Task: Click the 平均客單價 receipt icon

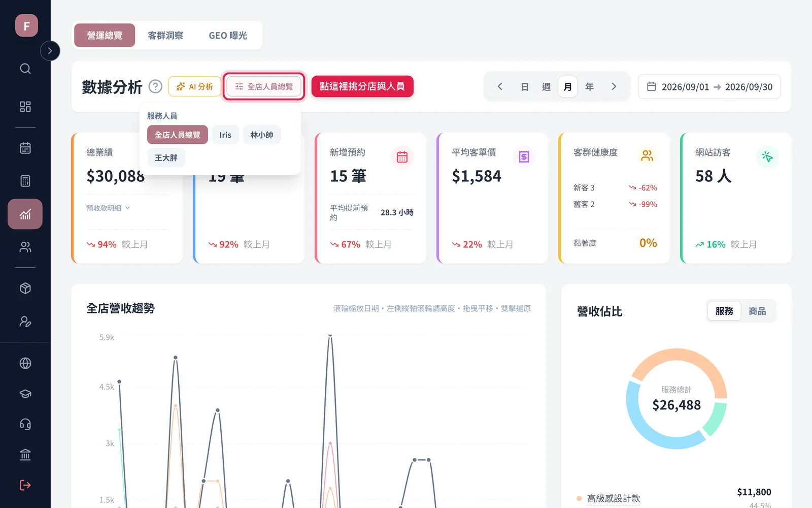Action: point(524,157)
